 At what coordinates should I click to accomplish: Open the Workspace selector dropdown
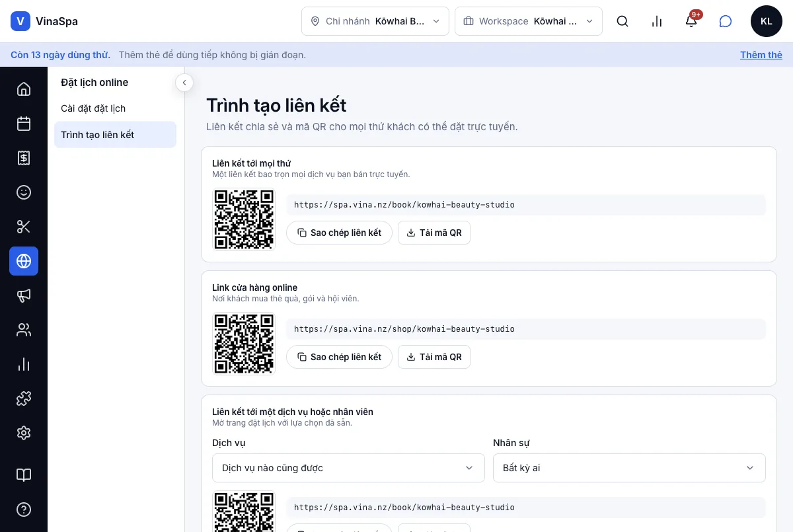point(529,21)
